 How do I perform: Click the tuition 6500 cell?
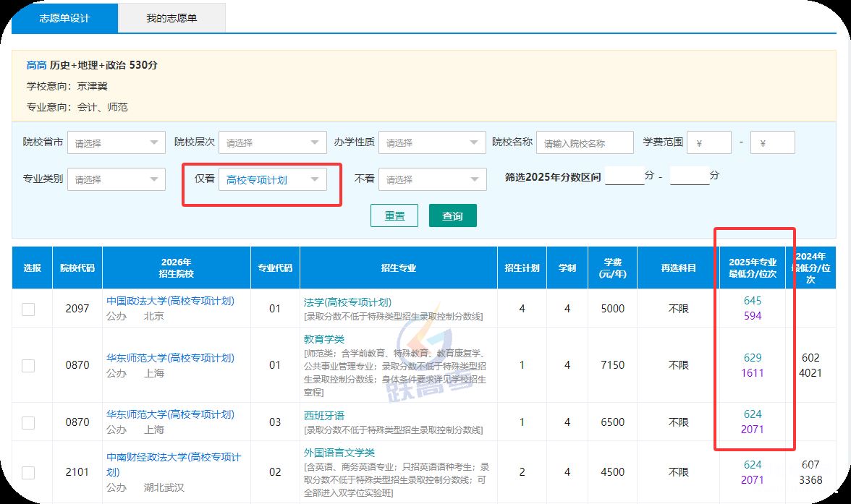pos(612,422)
